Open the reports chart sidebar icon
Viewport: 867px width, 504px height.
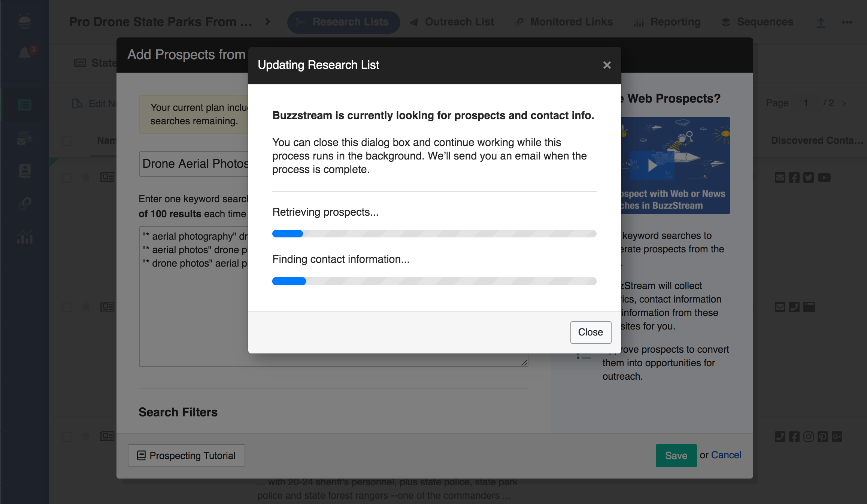point(25,237)
